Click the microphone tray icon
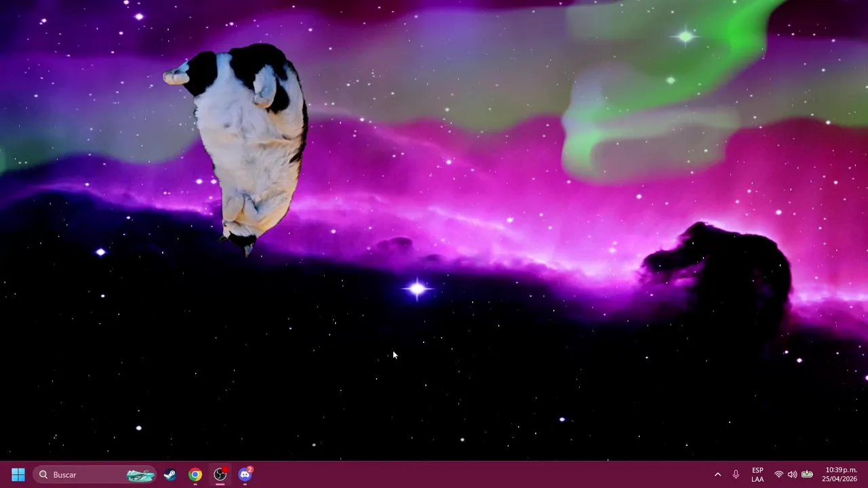Viewport: 868px width, 488px height. pos(736,474)
